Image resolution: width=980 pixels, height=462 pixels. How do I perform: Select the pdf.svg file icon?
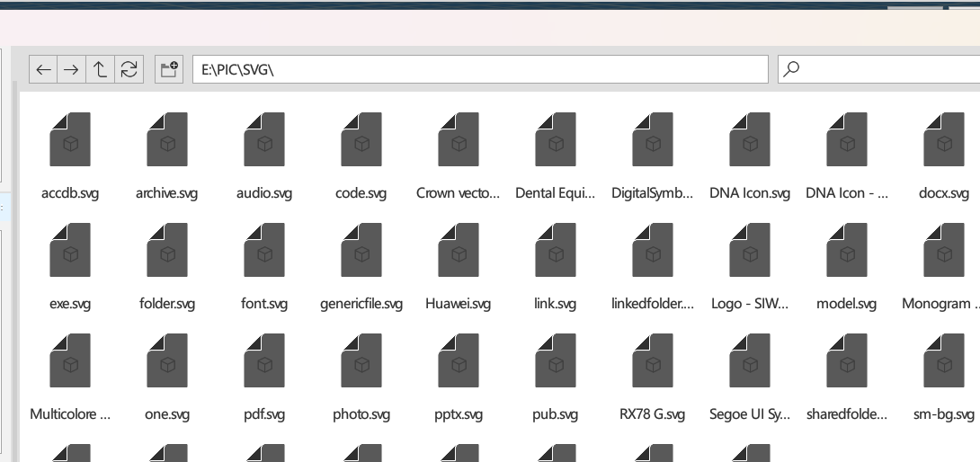(264, 360)
